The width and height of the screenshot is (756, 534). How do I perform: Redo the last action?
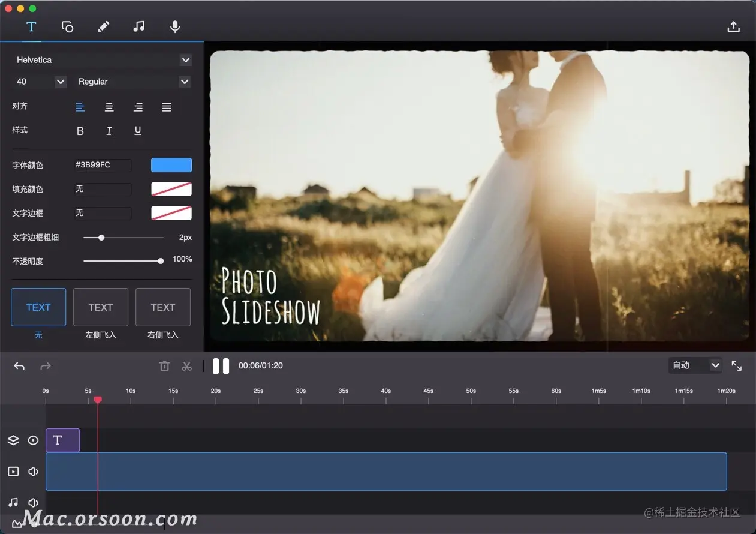[46, 366]
